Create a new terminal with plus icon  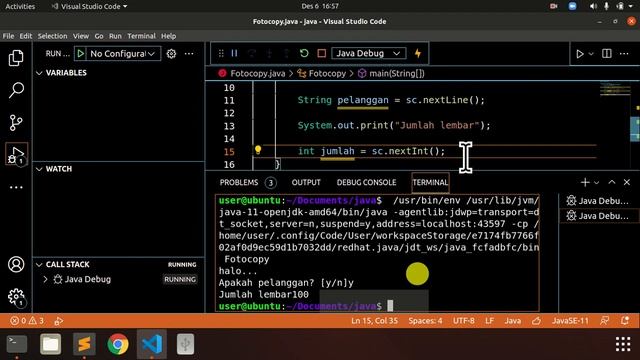click(x=585, y=182)
